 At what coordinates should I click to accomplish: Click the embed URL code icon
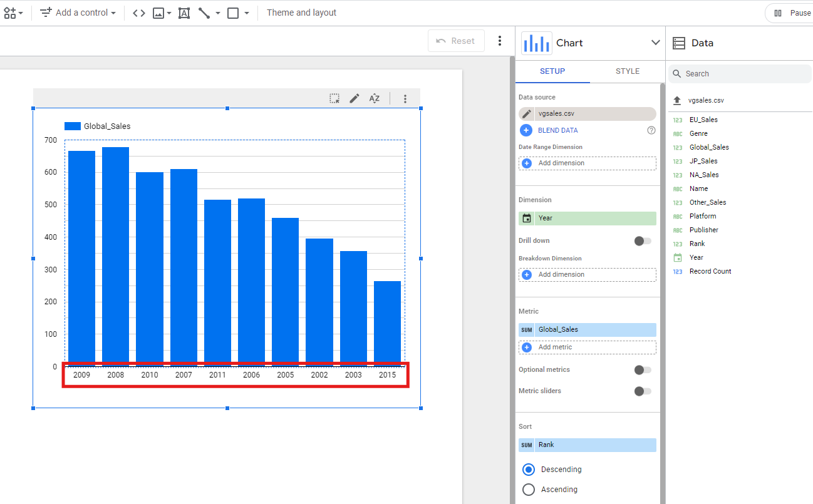coord(139,13)
